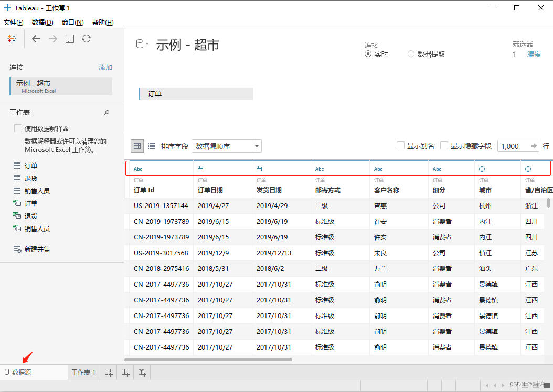Click the forward arrow toolbar icon
The height and width of the screenshot is (392, 553).
53,39
